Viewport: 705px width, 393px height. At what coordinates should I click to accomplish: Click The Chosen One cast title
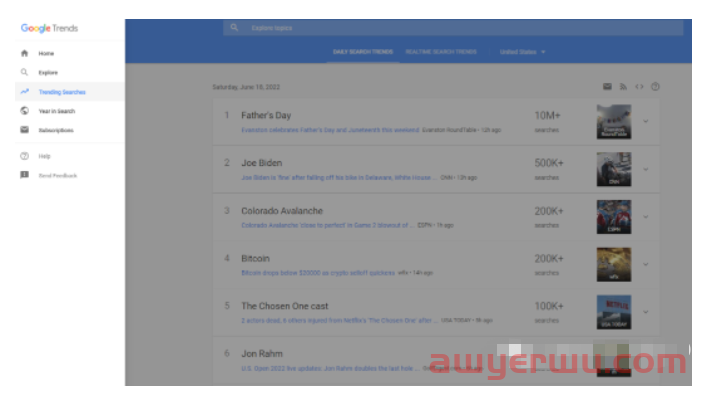(285, 306)
